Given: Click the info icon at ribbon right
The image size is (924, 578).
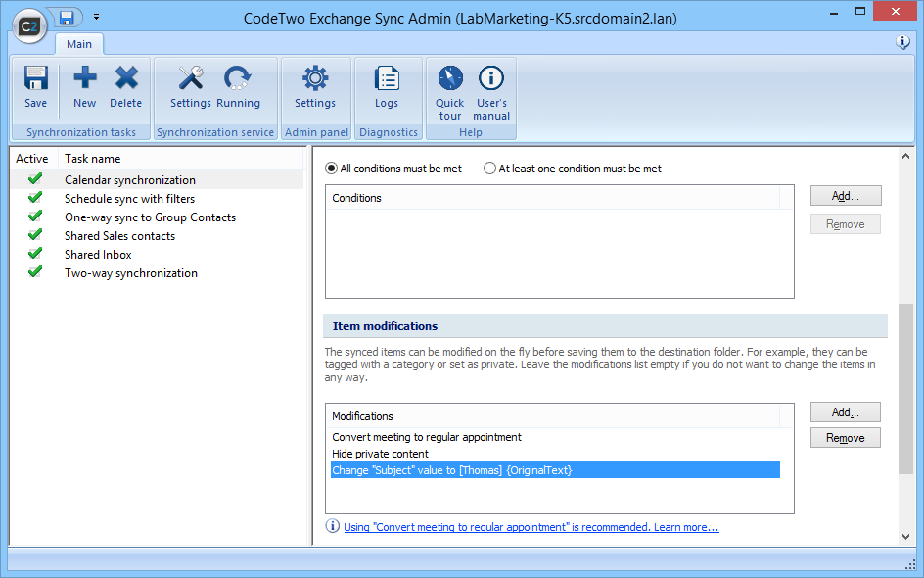Looking at the screenshot, I should coord(902,42).
